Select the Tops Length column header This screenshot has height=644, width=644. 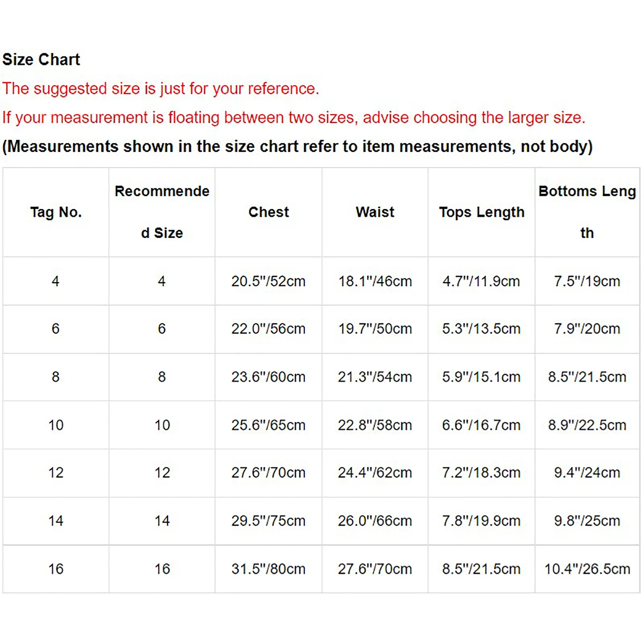[x=481, y=212]
